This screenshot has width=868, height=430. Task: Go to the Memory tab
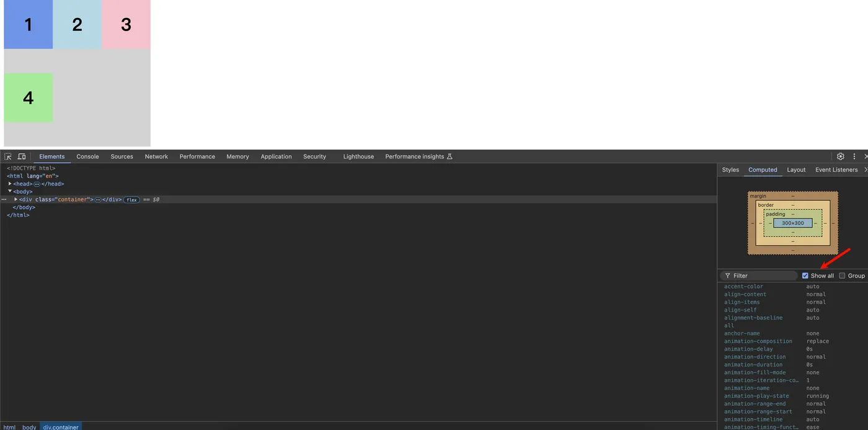(237, 157)
